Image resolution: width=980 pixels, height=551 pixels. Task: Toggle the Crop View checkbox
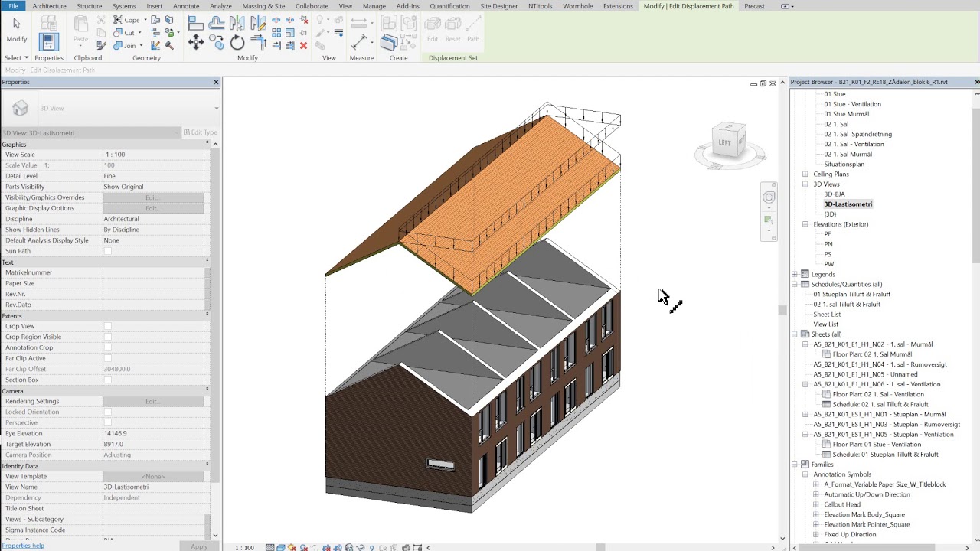(x=107, y=326)
